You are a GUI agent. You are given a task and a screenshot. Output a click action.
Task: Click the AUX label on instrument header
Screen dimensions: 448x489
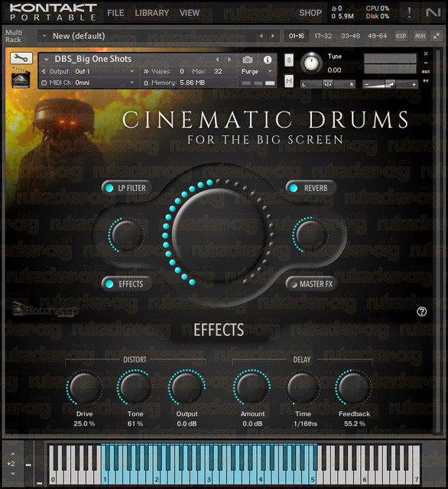[x=426, y=72]
